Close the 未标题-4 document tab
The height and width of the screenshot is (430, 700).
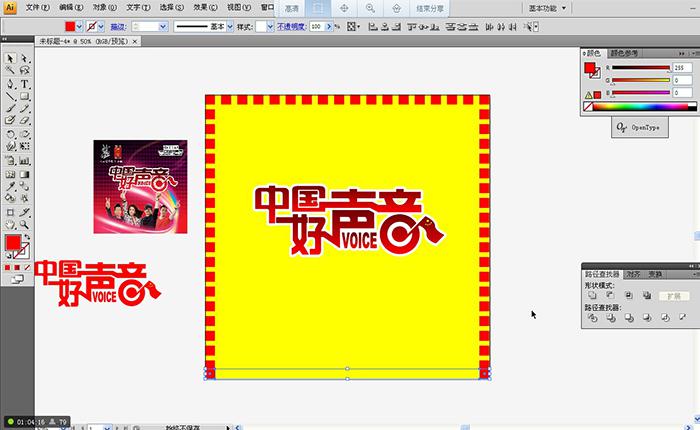tap(135, 41)
